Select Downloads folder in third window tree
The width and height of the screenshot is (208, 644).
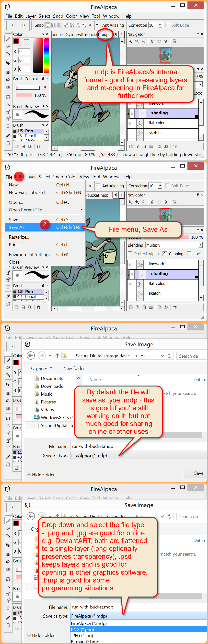[52, 386]
